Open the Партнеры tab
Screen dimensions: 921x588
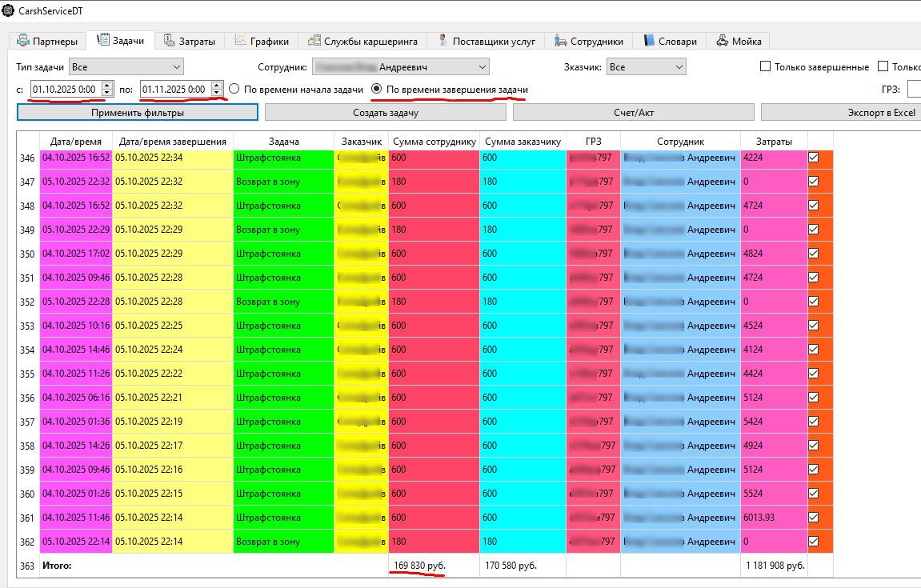click(47, 41)
